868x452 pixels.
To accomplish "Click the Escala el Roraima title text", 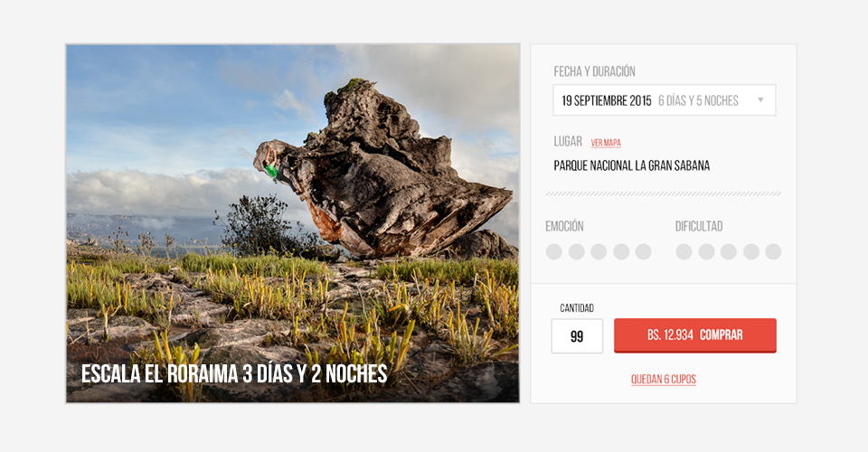I will point(234,374).
